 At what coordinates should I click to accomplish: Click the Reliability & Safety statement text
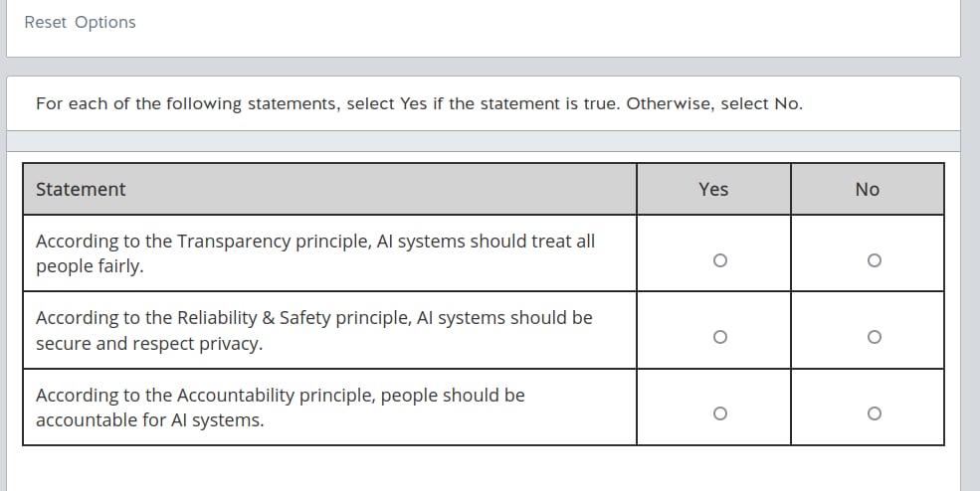point(313,330)
